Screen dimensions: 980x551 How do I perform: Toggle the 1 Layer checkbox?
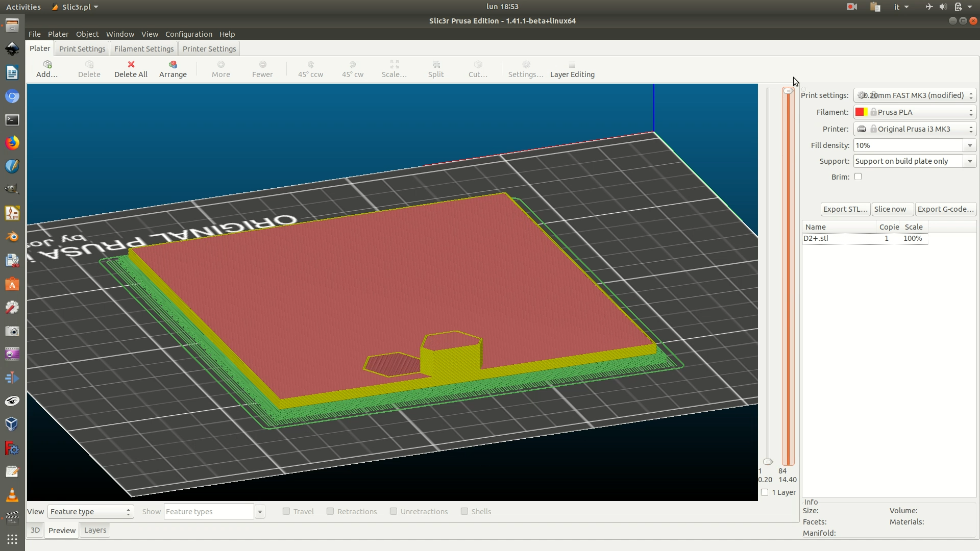765,492
